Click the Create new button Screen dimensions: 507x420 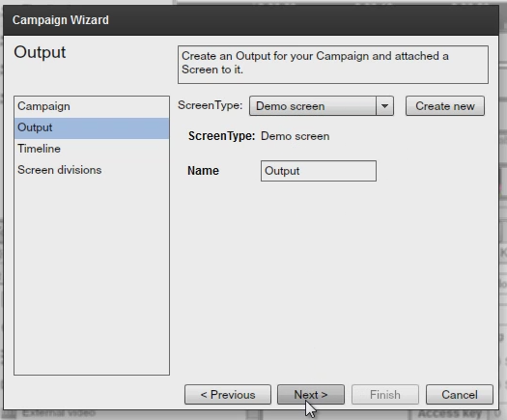click(445, 106)
